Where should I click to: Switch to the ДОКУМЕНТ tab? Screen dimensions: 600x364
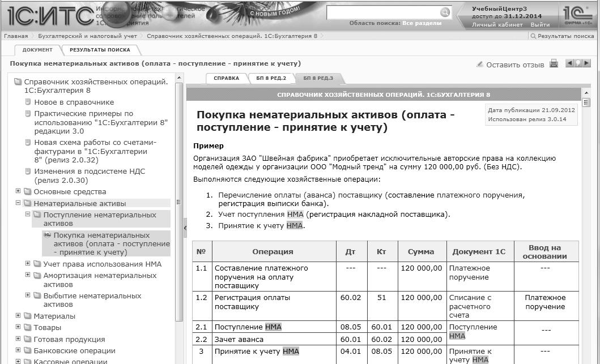(x=37, y=50)
